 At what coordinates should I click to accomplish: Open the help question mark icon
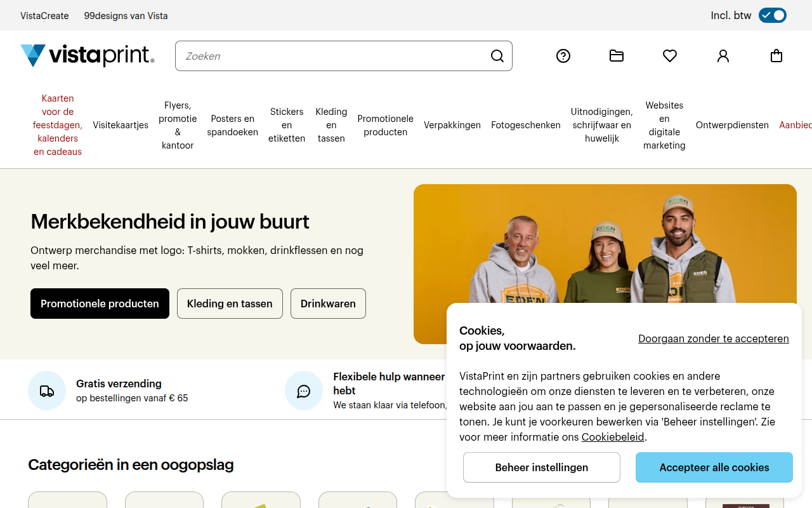(563, 56)
